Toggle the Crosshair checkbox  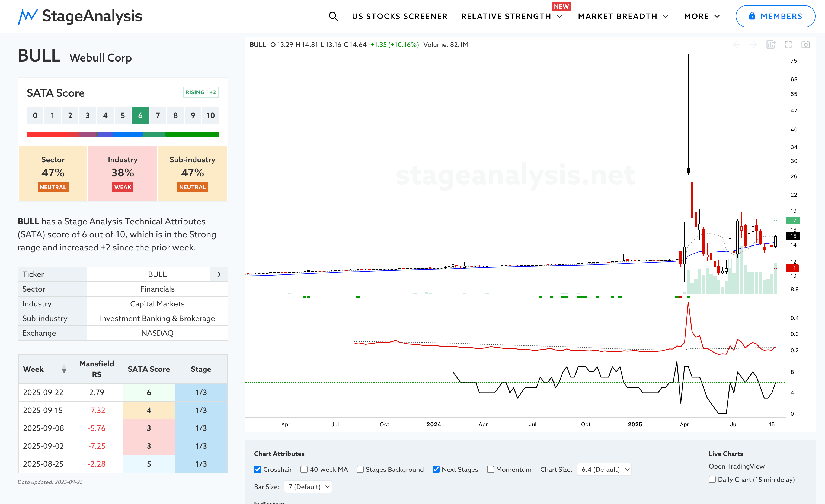point(257,469)
